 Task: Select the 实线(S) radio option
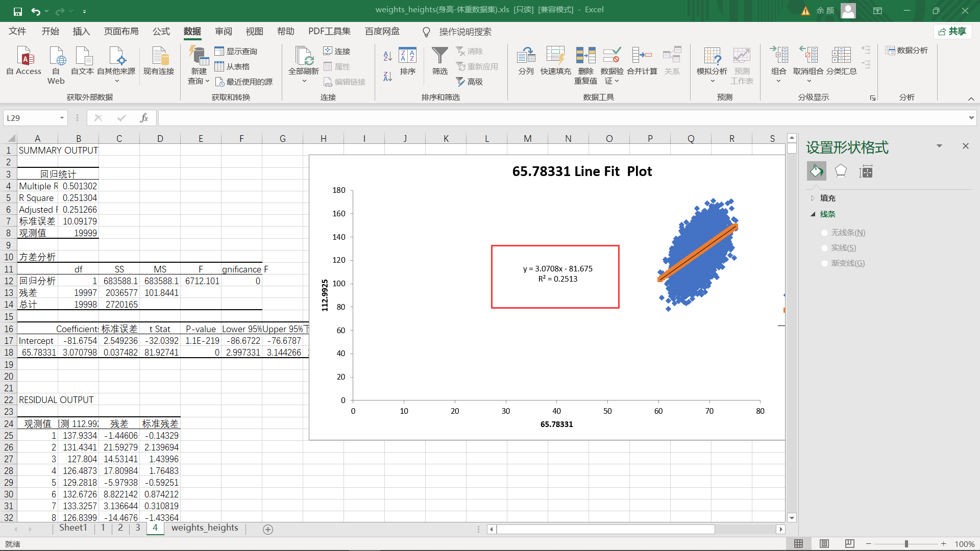pos(824,248)
